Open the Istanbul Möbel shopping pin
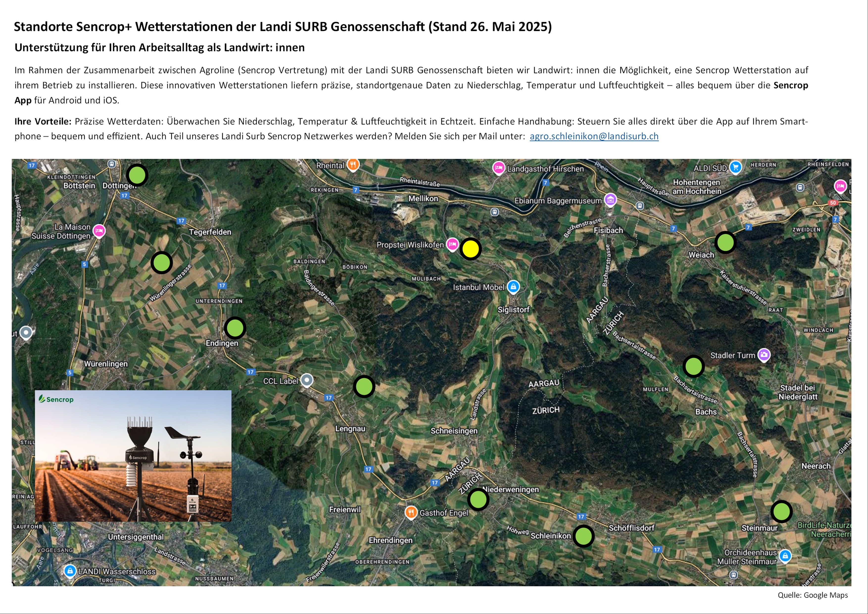 tap(513, 287)
